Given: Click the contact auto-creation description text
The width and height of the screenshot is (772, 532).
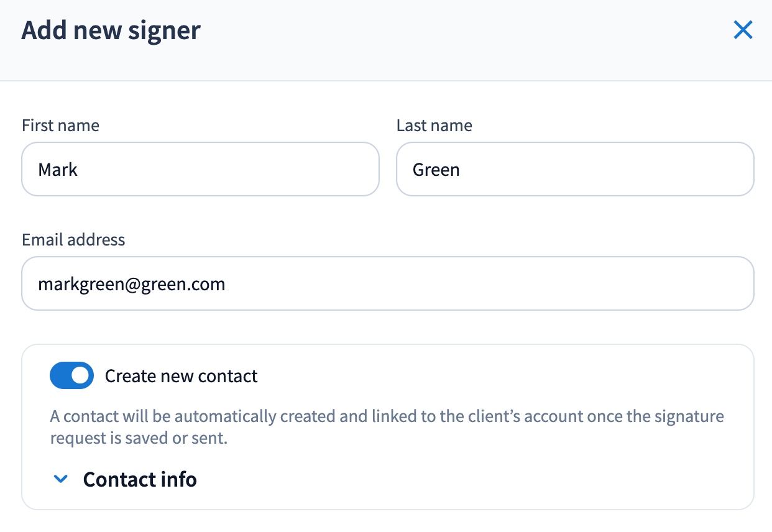Looking at the screenshot, I should (387, 427).
